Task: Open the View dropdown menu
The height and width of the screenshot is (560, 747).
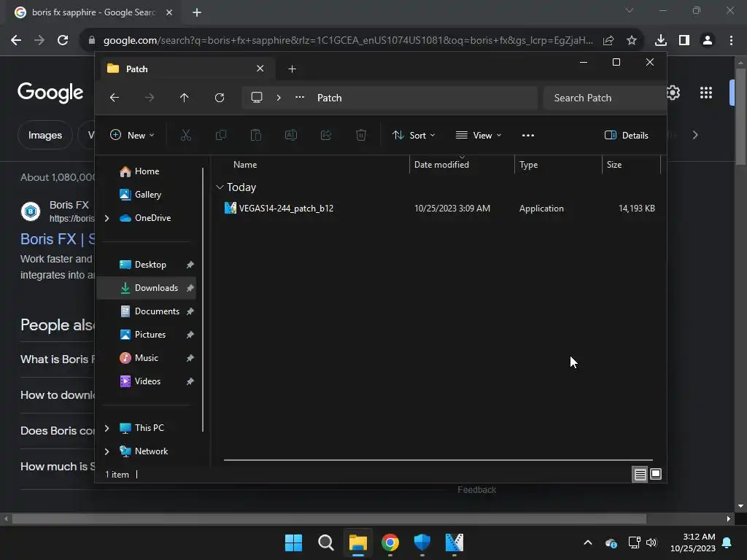Action: point(479,135)
